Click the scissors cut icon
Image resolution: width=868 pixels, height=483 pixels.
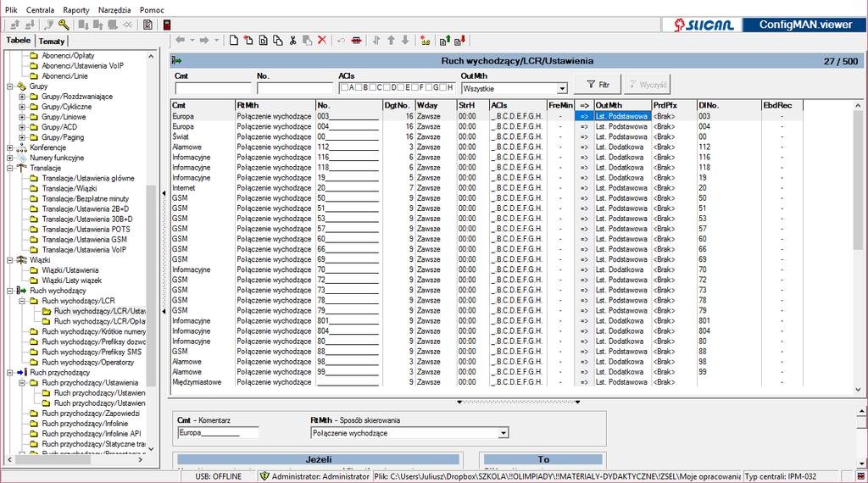point(292,41)
